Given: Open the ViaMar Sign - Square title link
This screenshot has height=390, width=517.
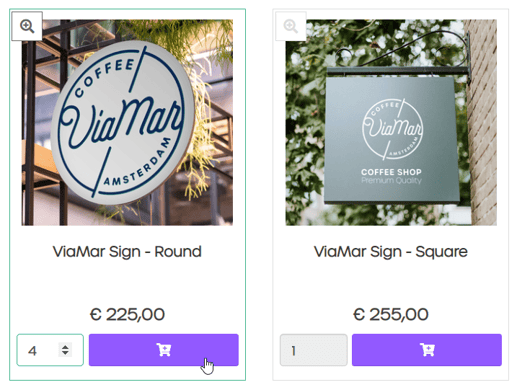Looking at the screenshot, I should pos(391,252).
